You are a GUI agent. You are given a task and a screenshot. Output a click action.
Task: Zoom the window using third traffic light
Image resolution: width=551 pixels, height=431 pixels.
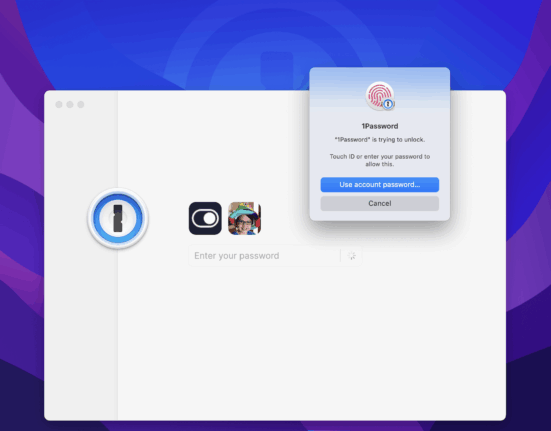tap(81, 104)
